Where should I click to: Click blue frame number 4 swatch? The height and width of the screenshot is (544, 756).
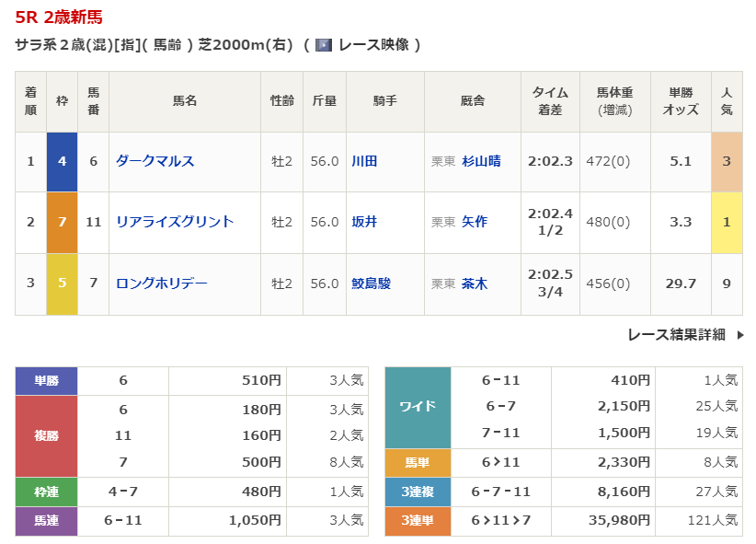tap(62, 161)
